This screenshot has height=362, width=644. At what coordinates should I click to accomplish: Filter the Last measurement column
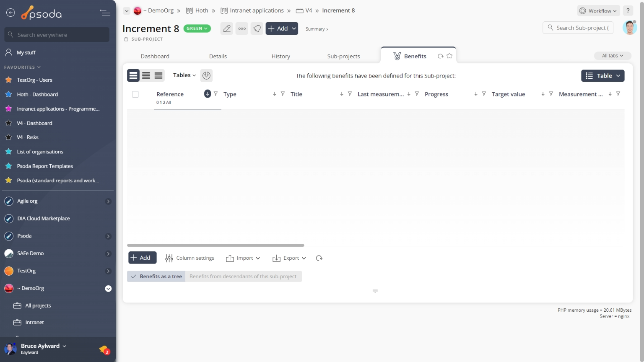[x=417, y=94]
